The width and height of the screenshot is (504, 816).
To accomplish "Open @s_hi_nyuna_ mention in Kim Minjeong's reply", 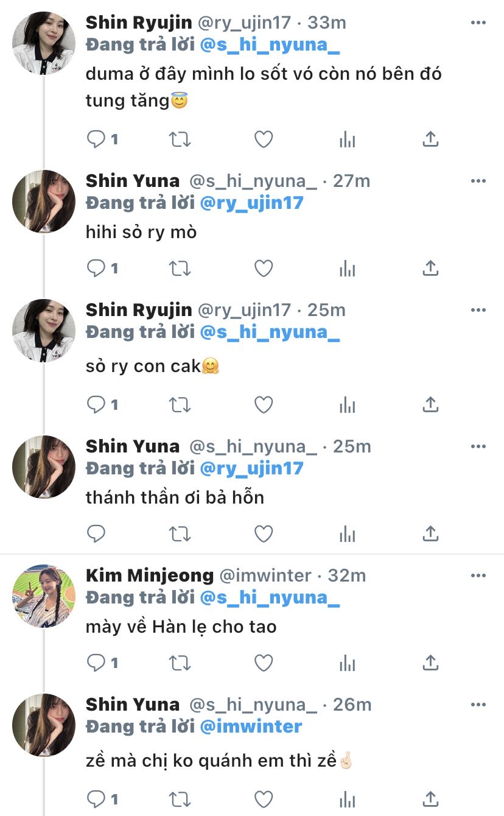I will tap(270, 597).
